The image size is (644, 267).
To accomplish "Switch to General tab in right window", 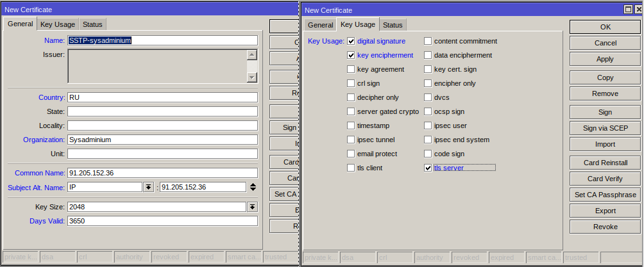I will click(x=320, y=25).
